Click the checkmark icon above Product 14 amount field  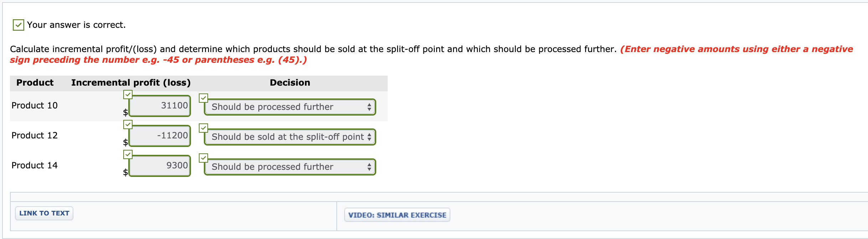click(128, 155)
